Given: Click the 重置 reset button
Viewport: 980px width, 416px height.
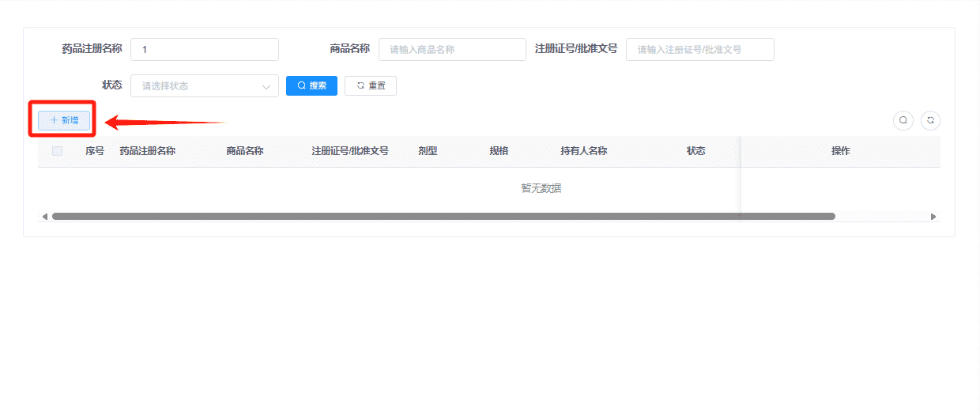Looking at the screenshot, I should click(371, 85).
